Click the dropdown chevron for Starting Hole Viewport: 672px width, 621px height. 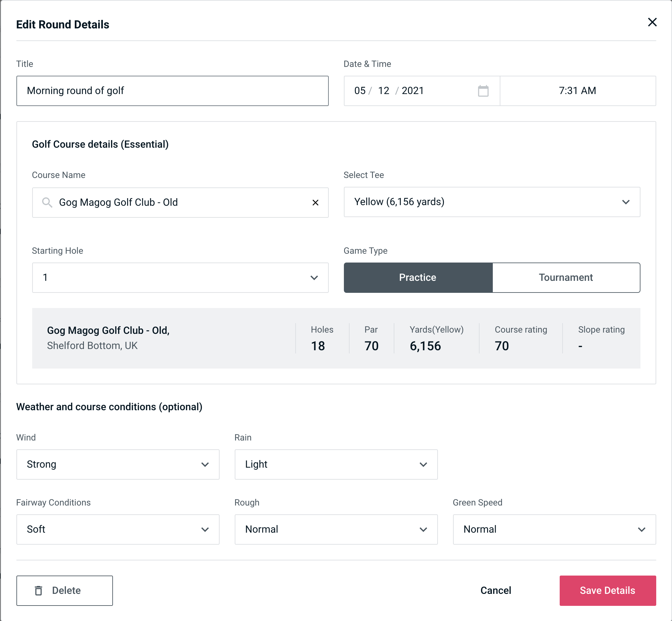[314, 278]
